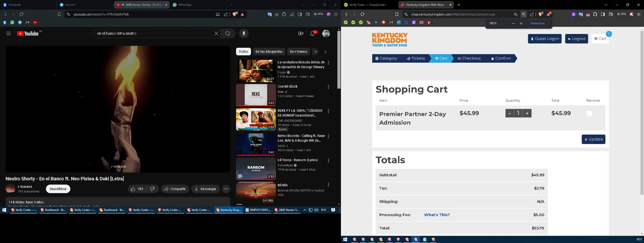644x243 pixels.
Task: Select the Confirm step in store breadcrumb
Action: (501, 58)
